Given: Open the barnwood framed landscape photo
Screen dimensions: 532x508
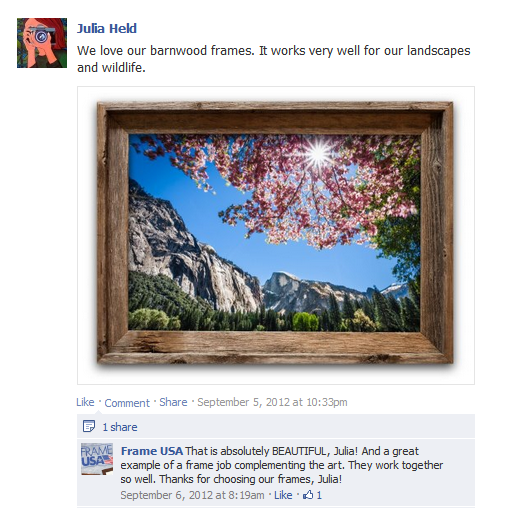Looking at the screenshot, I should [276, 235].
